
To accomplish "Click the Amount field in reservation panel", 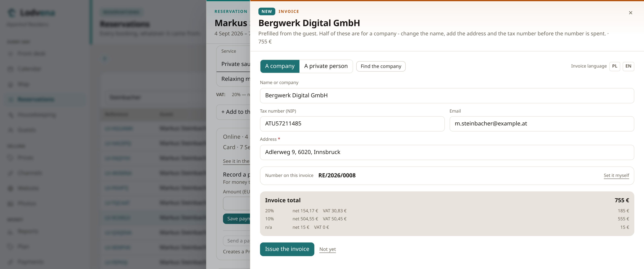I will [236, 204].
